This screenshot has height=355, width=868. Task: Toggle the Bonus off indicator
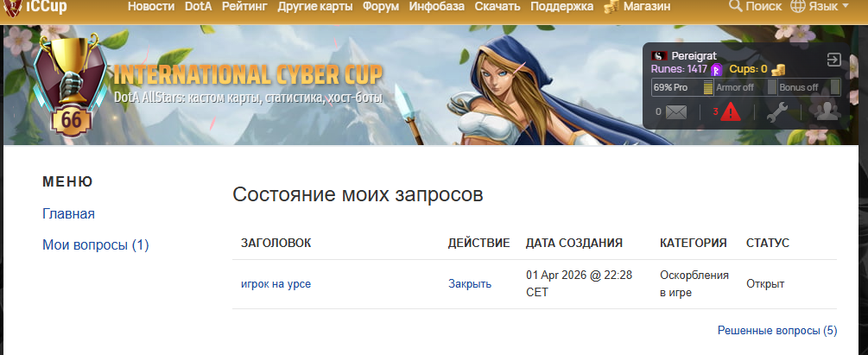809,87
